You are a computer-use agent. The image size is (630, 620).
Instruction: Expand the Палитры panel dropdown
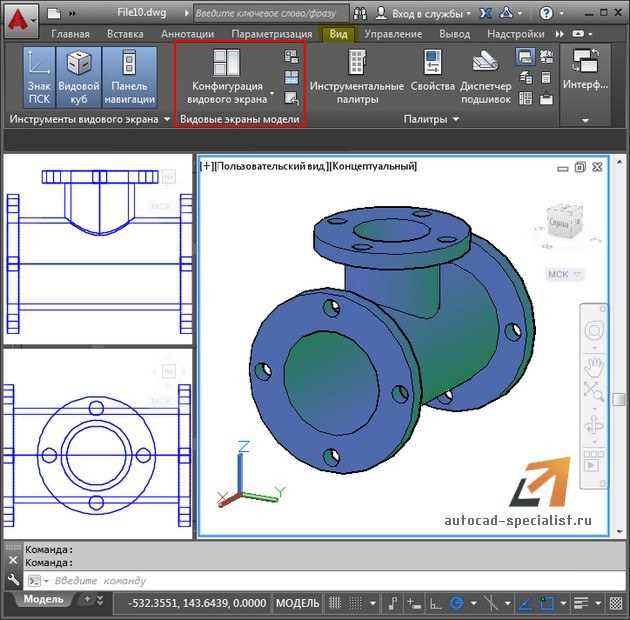pos(456,120)
